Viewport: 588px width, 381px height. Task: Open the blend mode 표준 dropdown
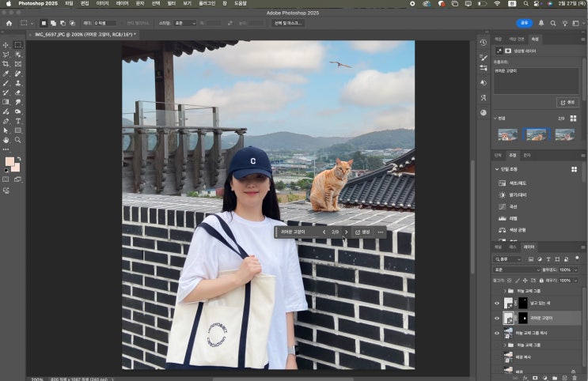tap(517, 270)
